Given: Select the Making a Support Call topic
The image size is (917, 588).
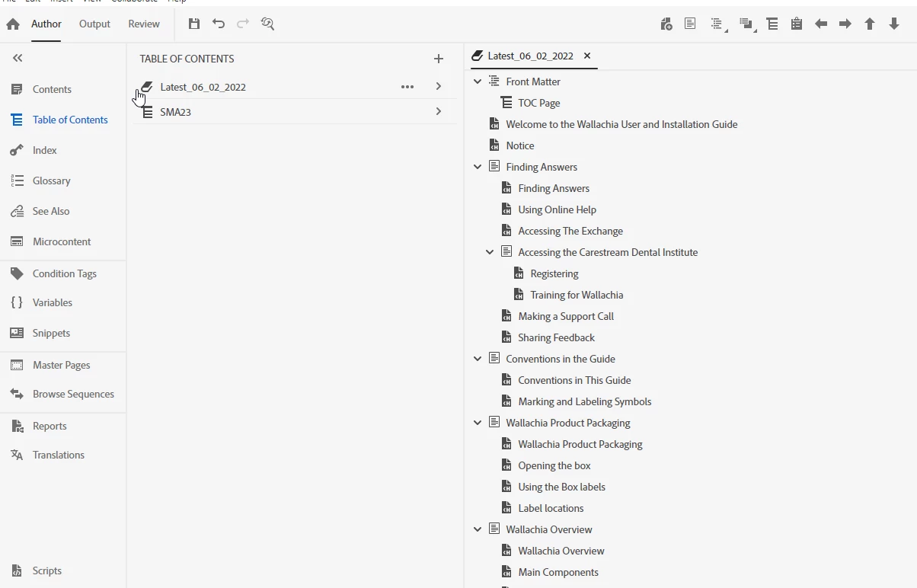Looking at the screenshot, I should click(566, 316).
